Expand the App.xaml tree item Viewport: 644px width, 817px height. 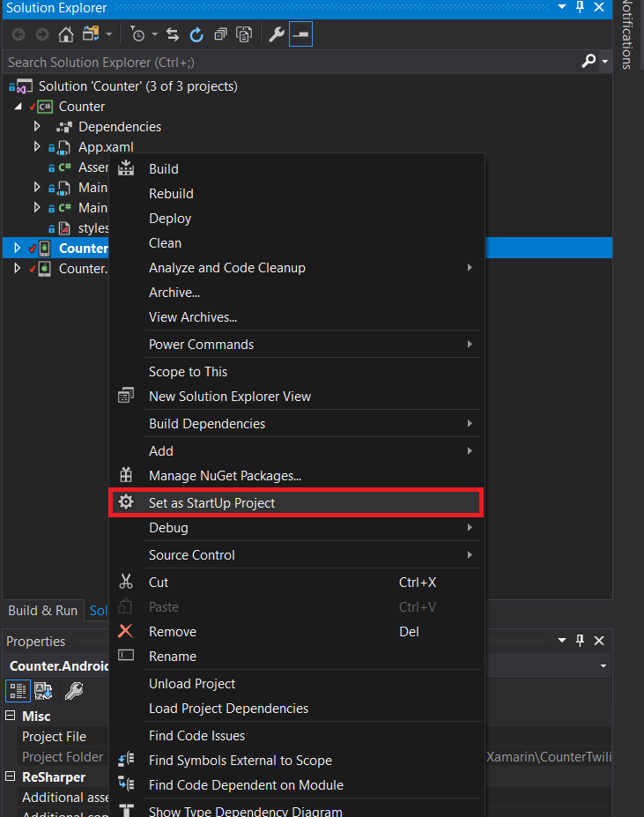pyautogui.click(x=37, y=146)
